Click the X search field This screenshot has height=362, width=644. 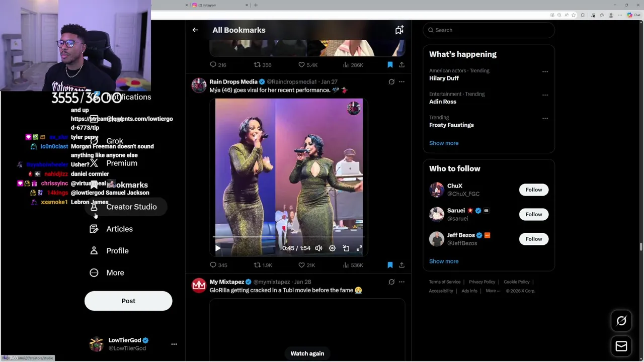click(489, 30)
